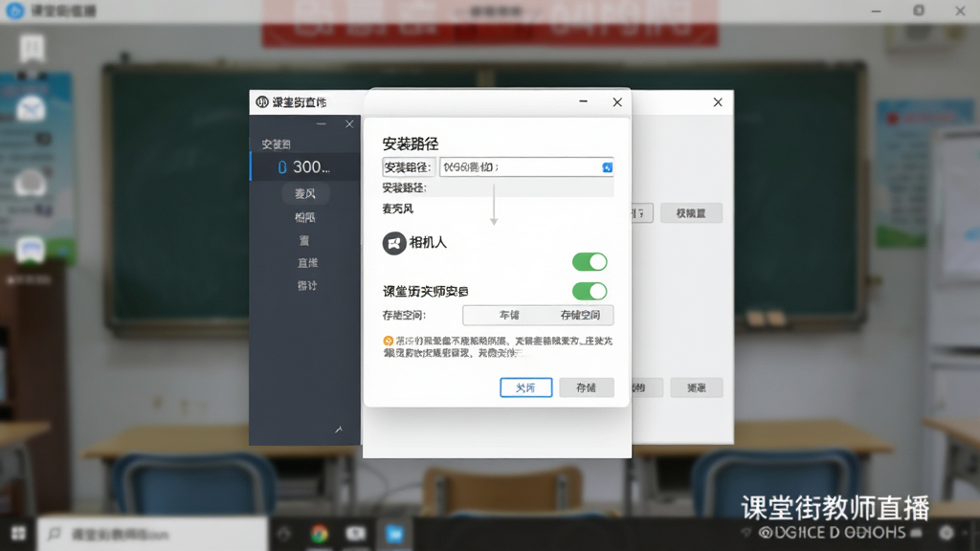Open the Chrome icon on the taskbar
This screenshot has height=551, width=980.
(x=320, y=534)
